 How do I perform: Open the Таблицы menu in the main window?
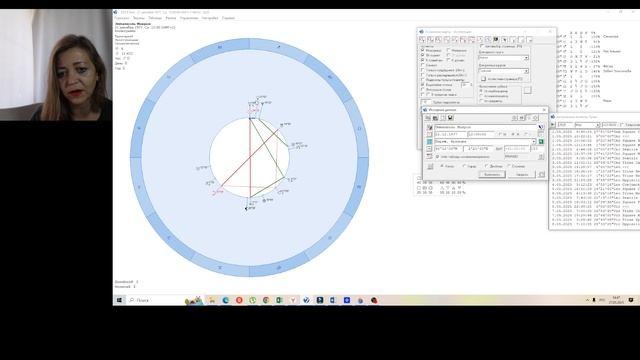155,18
